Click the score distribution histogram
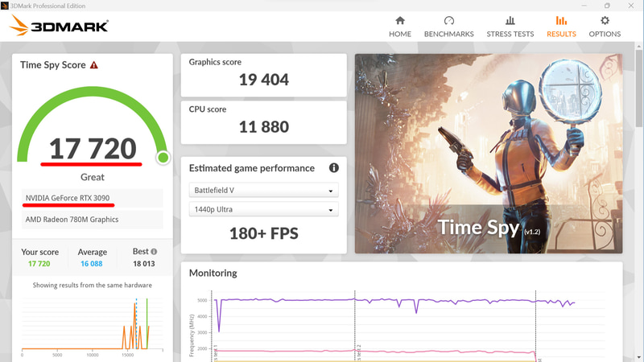The width and height of the screenshot is (644, 362). click(93, 327)
